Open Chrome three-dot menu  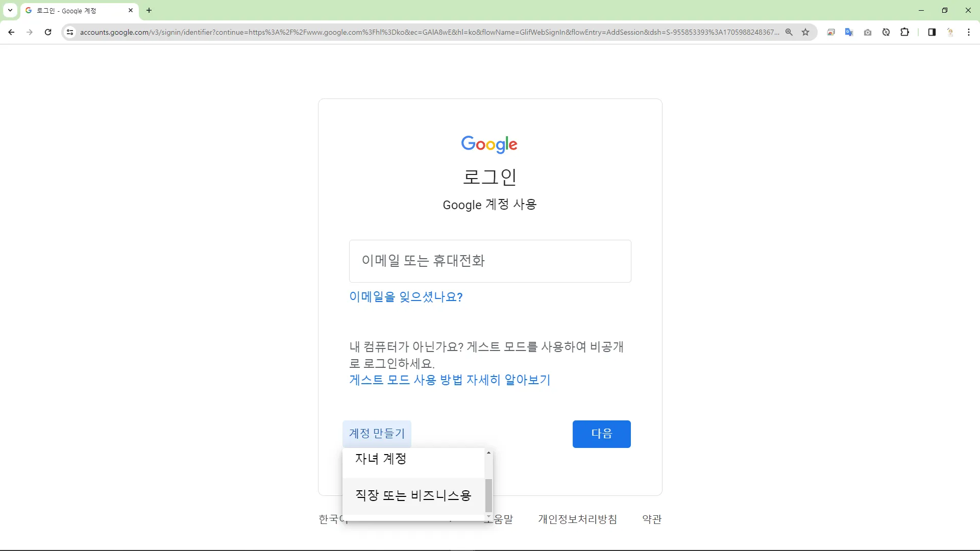coord(969,32)
